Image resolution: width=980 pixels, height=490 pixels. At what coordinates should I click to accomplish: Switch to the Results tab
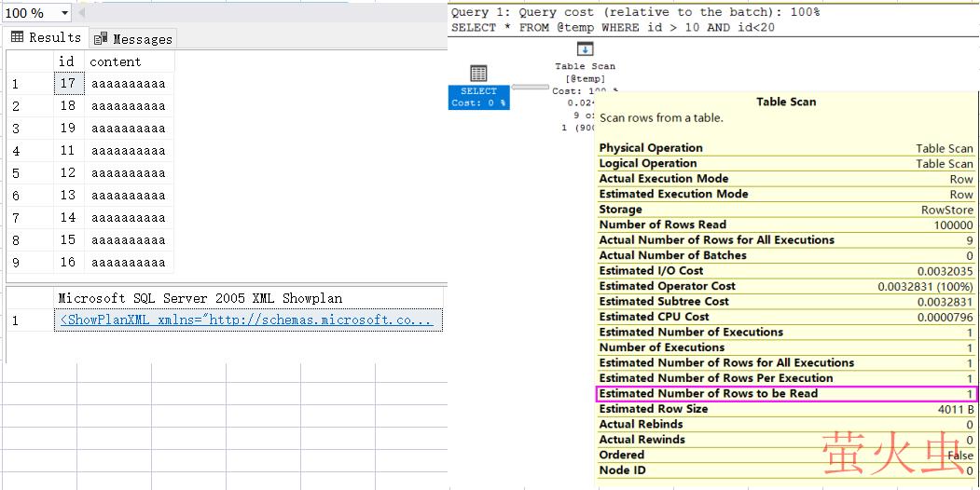point(46,38)
